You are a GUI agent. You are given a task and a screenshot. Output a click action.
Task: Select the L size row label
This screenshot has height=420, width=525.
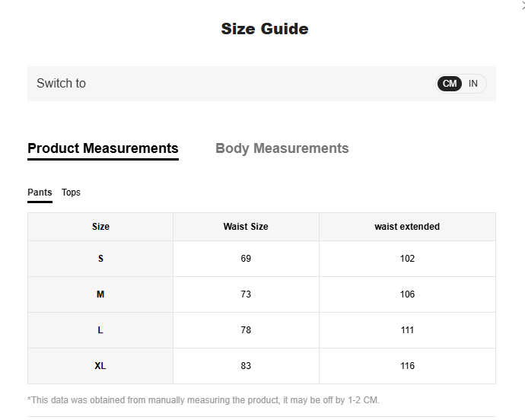pyautogui.click(x=100, y=330)
